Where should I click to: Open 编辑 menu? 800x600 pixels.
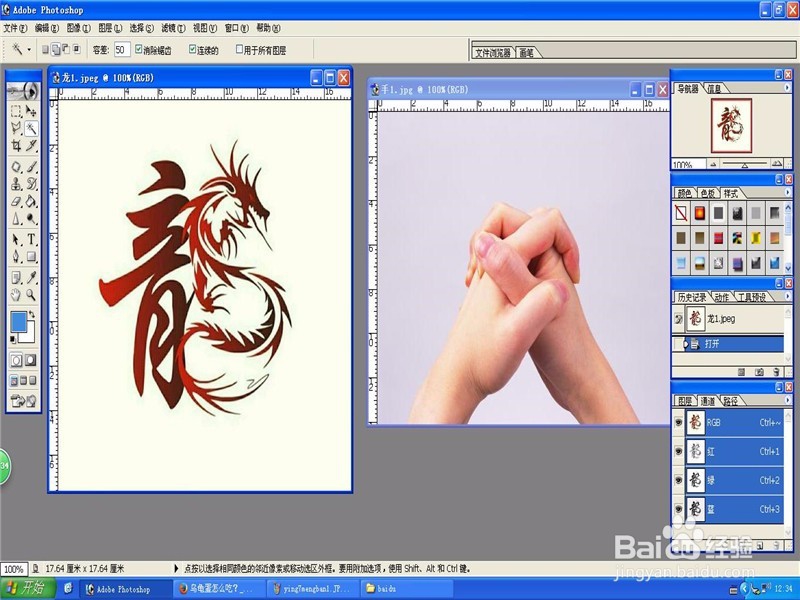point(46,28)
